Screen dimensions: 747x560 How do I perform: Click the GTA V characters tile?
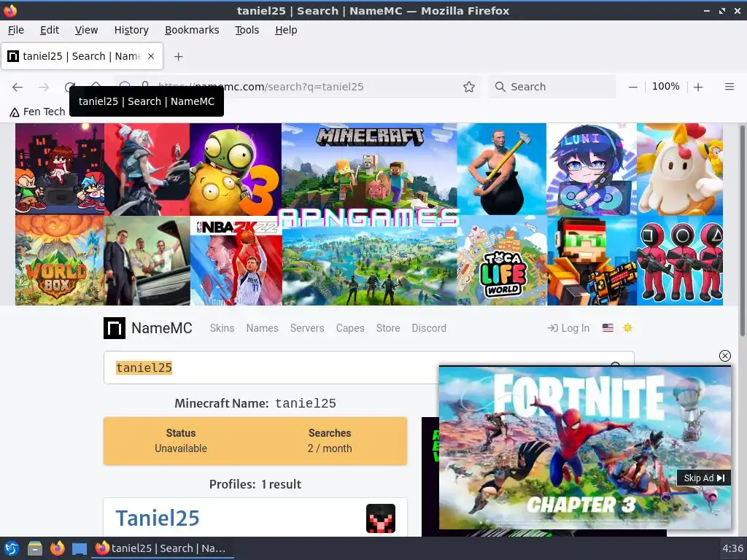147,261
